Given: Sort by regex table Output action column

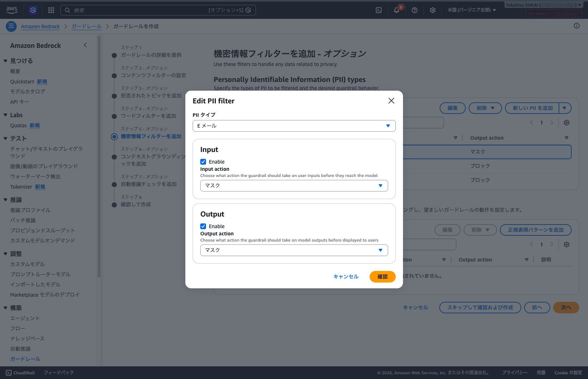Looking at the screenshot, I should (527, 260).
